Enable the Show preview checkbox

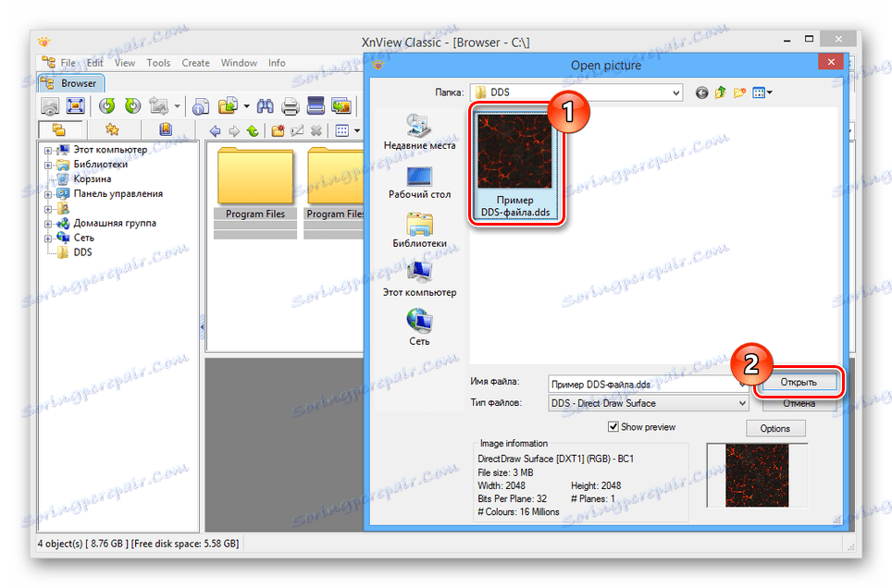615,426
